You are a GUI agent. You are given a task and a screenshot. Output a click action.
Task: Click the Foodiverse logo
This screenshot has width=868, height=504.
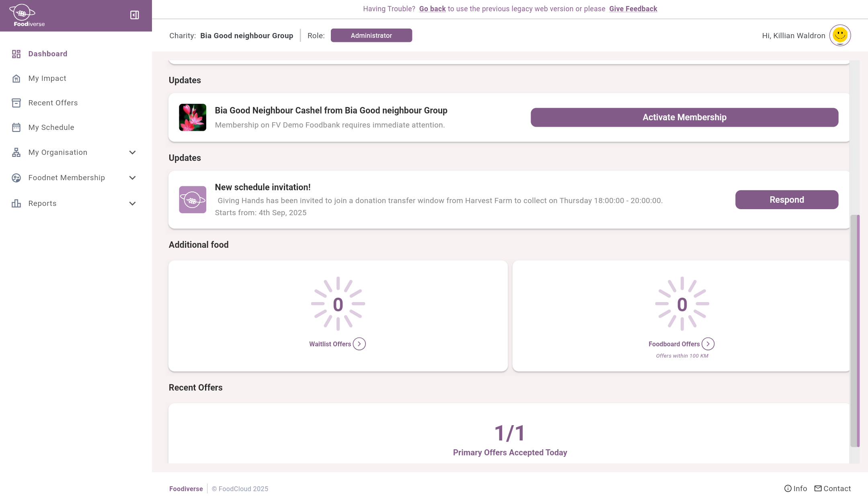27,15
